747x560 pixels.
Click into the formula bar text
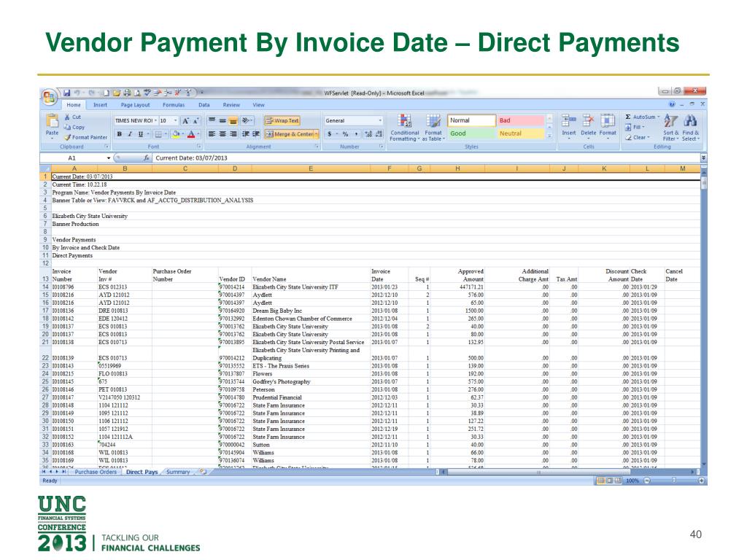tap(426, 158)
